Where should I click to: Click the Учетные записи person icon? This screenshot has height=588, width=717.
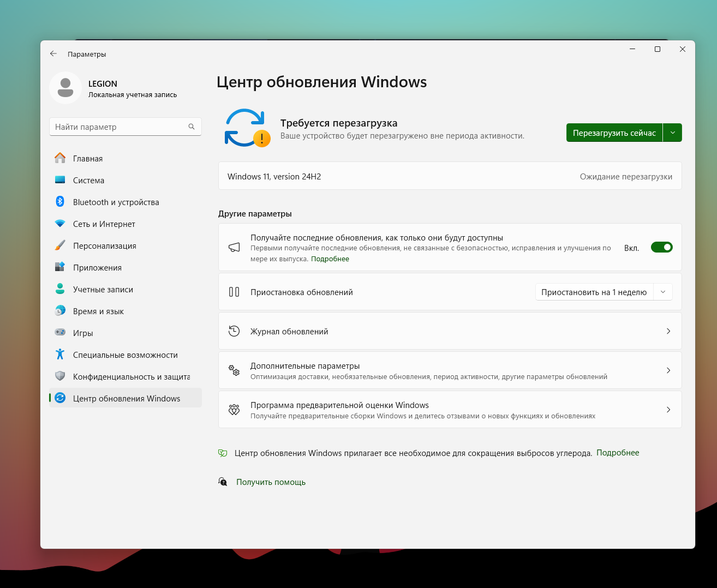tap(60, 289)
